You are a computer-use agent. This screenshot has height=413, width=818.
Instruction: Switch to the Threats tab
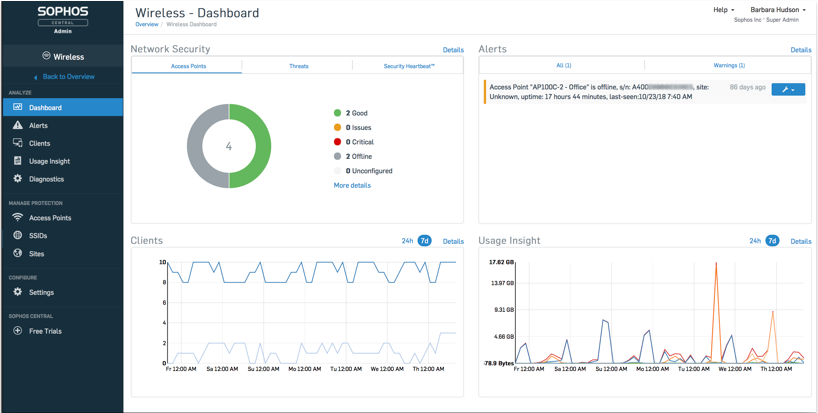[x=298, y=66]
